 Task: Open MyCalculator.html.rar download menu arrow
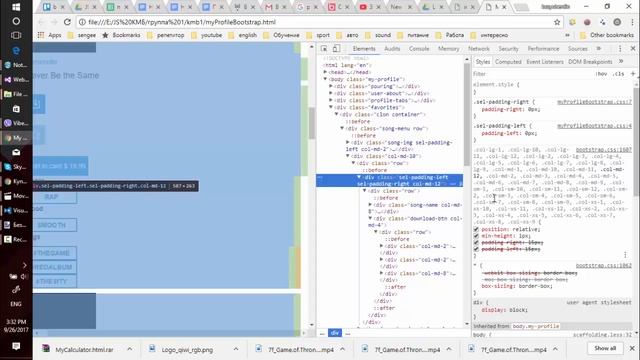click(x=129, y=349)
